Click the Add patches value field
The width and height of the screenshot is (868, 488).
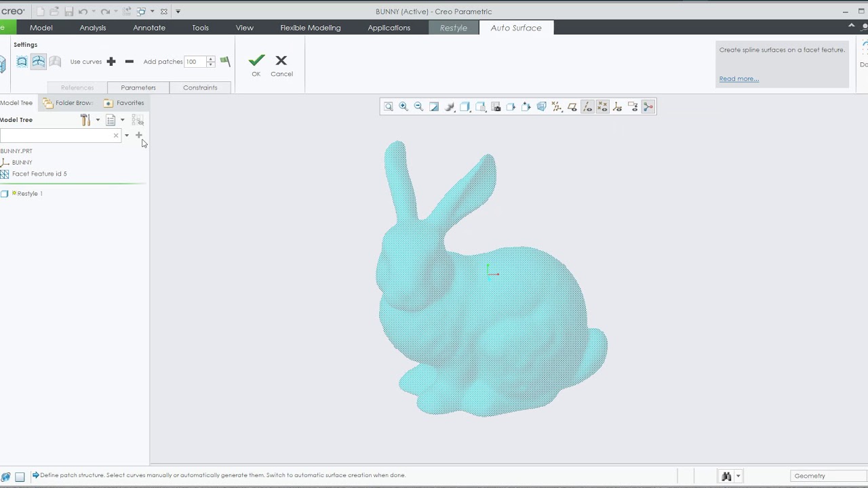pos(195,62)
